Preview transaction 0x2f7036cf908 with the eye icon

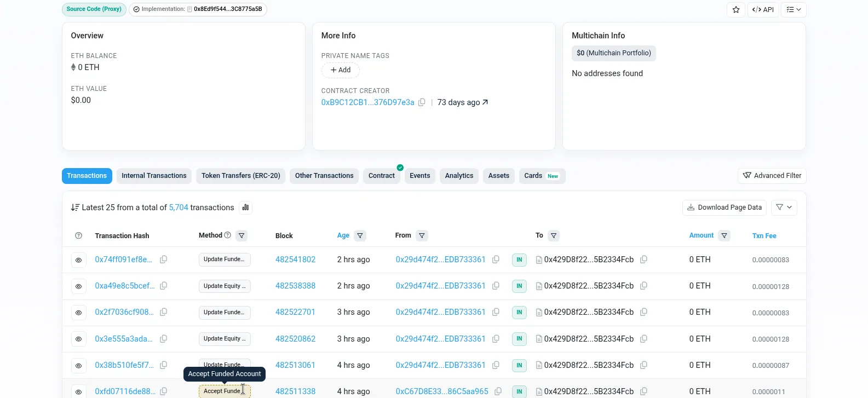pos(78,313)
